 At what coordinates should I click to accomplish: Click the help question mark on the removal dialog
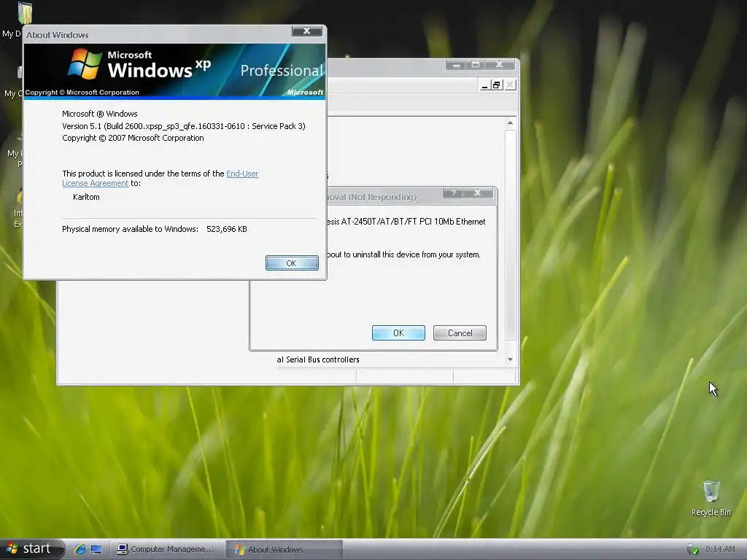(453, 192)
